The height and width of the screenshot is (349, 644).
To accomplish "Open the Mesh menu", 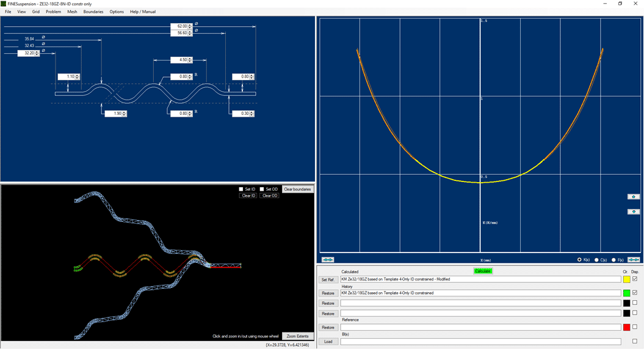I will coord(72,12).
